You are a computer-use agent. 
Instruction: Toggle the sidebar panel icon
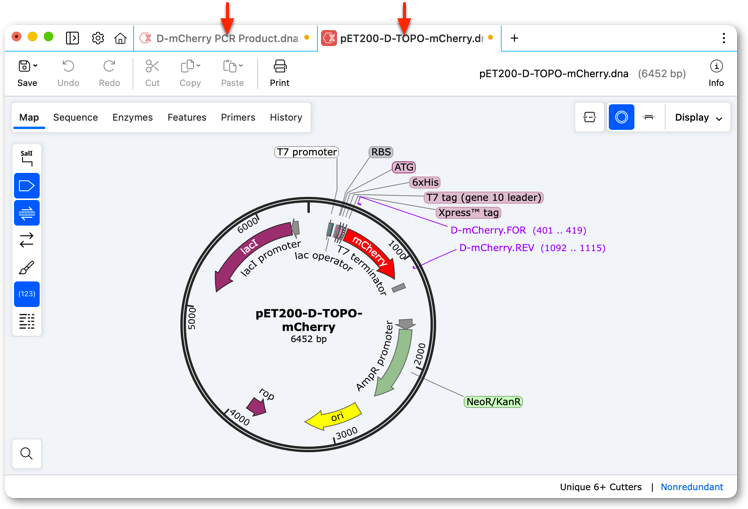[72, 38]
